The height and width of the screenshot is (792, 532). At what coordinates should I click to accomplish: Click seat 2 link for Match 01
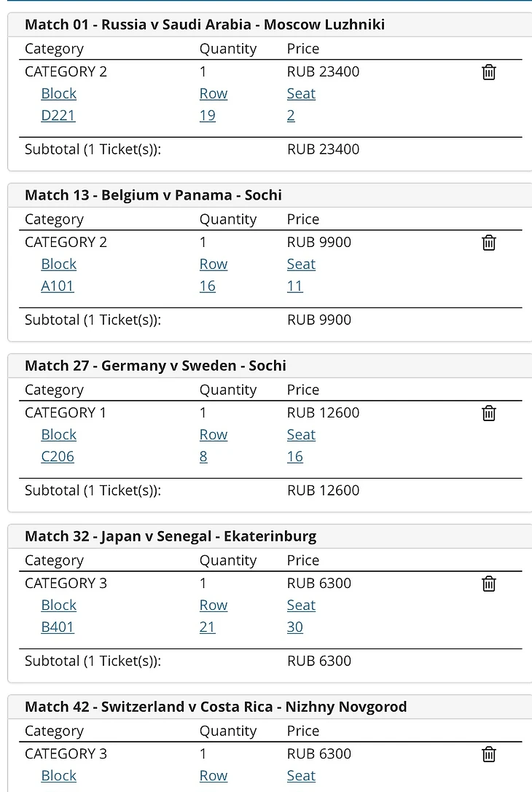coord(291,115)
